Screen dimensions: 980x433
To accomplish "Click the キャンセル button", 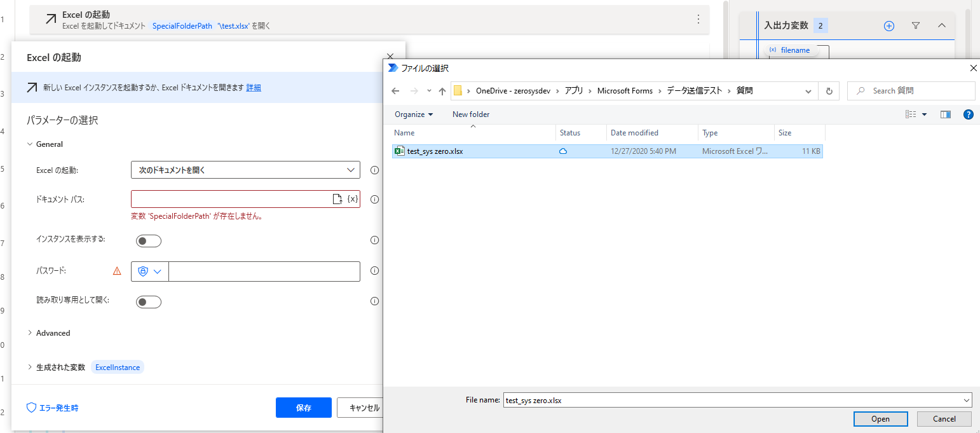I will 360,408.
